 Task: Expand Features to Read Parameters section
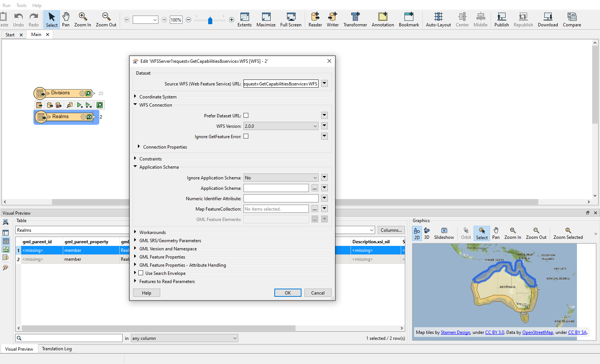pos(135,281)
